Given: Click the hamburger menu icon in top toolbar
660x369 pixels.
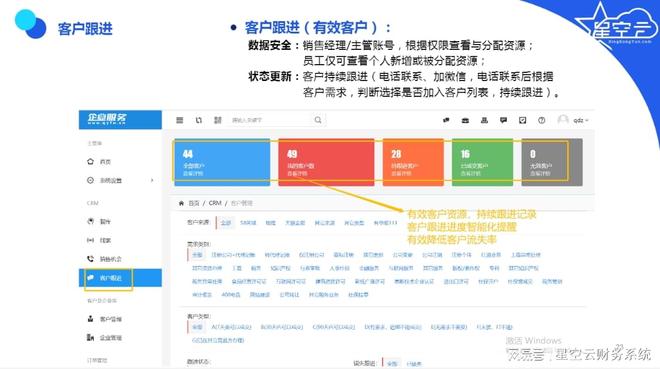Looking at the screenshot, I should pos(180,120).
